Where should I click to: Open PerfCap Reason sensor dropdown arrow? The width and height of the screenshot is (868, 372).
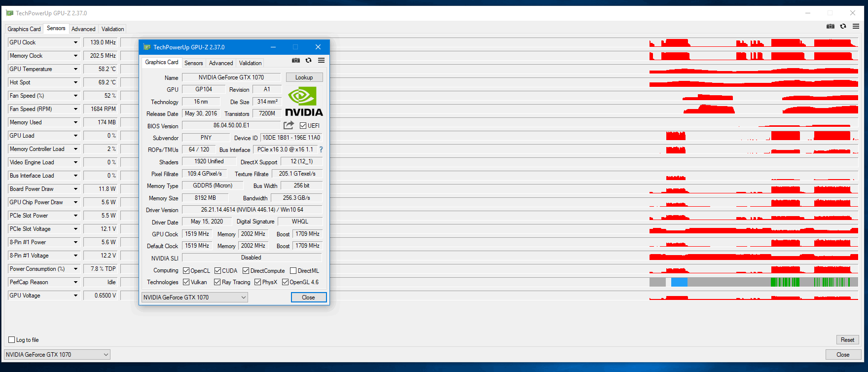[75, 282]
